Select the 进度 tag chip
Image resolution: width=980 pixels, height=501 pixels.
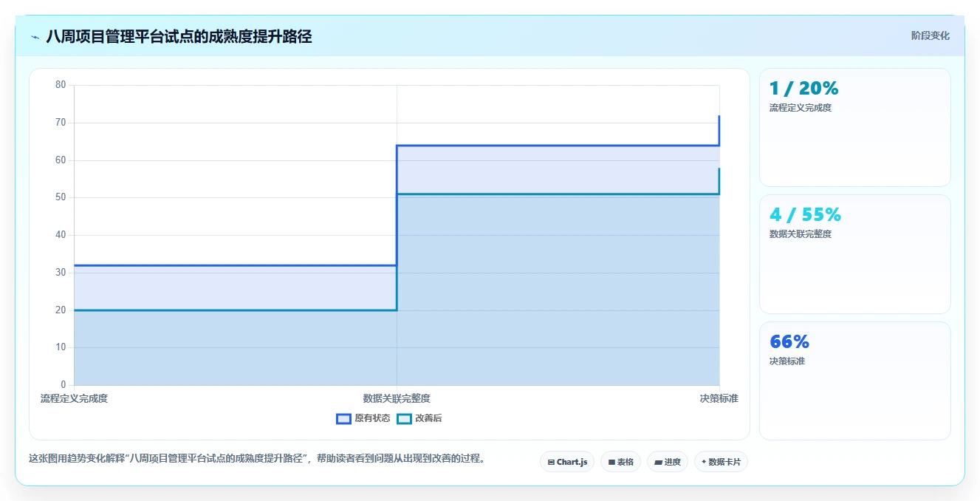point(667,462)
